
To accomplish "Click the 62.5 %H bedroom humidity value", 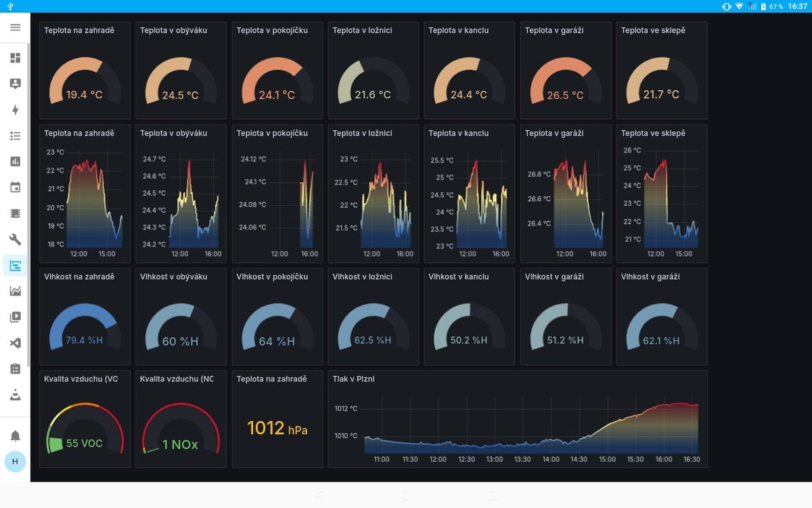I will pyautogui.click(x=373, y=341).
